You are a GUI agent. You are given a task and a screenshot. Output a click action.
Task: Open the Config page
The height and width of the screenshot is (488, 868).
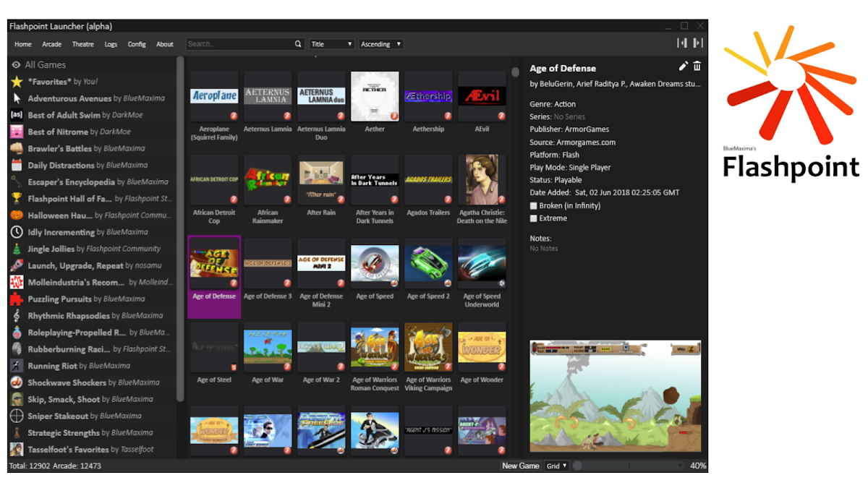pyautogui.click(x=137, y=44)
